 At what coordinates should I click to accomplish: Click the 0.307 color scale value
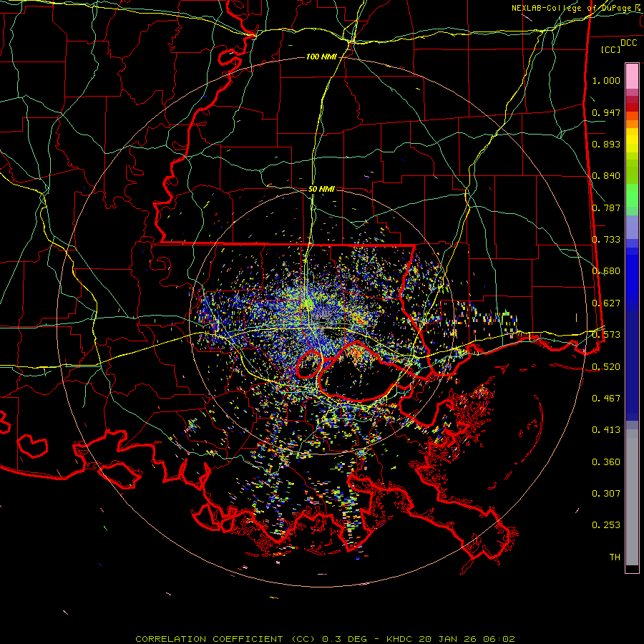click(x=606, y=494)
